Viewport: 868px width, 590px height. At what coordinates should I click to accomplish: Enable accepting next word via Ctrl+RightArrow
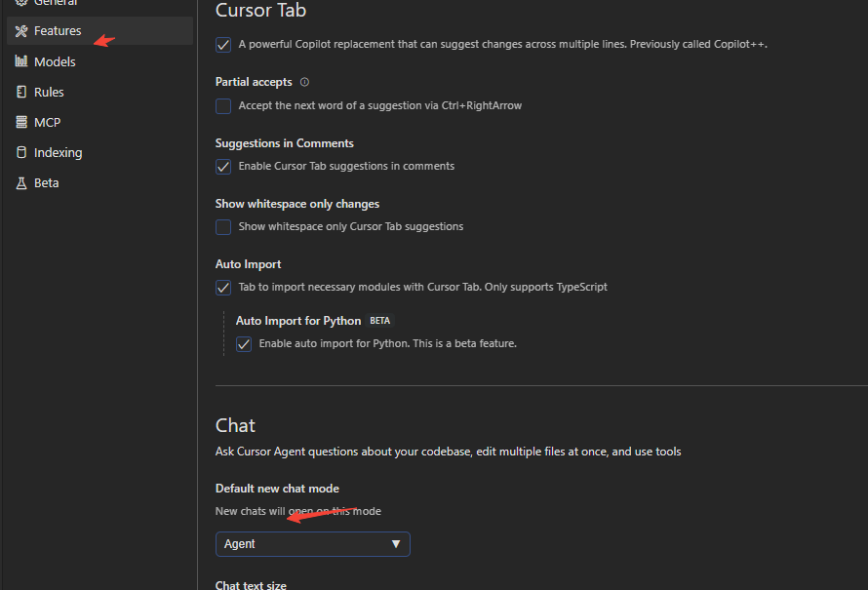pos(223,105)
